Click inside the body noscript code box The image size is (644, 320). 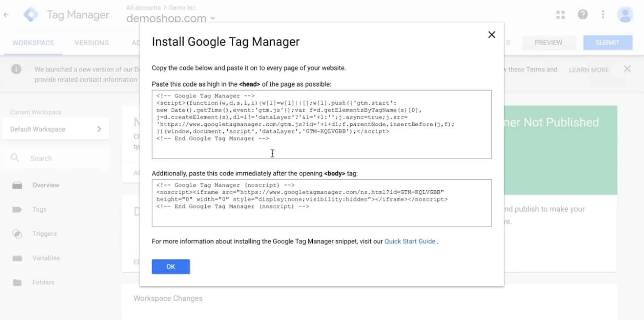pyautogui.click(x=321, y=203)
